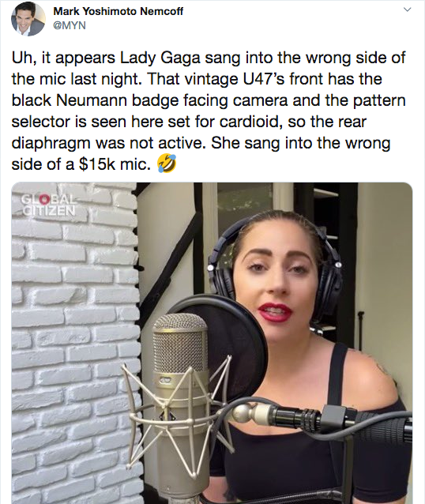
Task: Click the display name Mark Yoshimoto Nemcoff
Action: point(118,11)
